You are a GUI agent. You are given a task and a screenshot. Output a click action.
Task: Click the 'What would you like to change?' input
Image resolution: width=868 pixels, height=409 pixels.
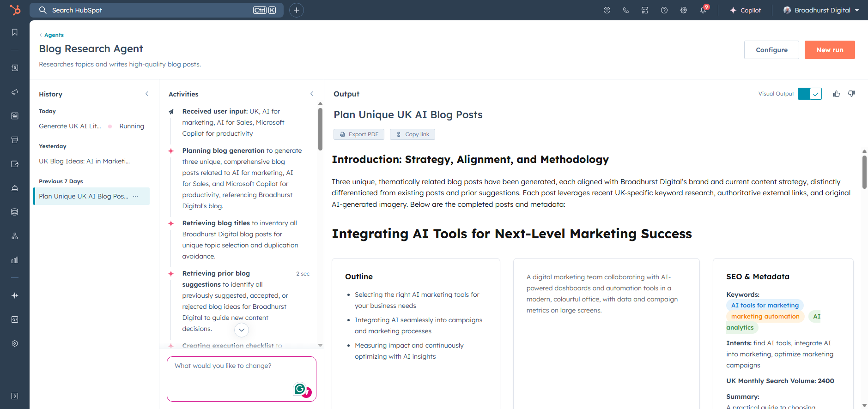pyautogui.click(x=242, y=379)
